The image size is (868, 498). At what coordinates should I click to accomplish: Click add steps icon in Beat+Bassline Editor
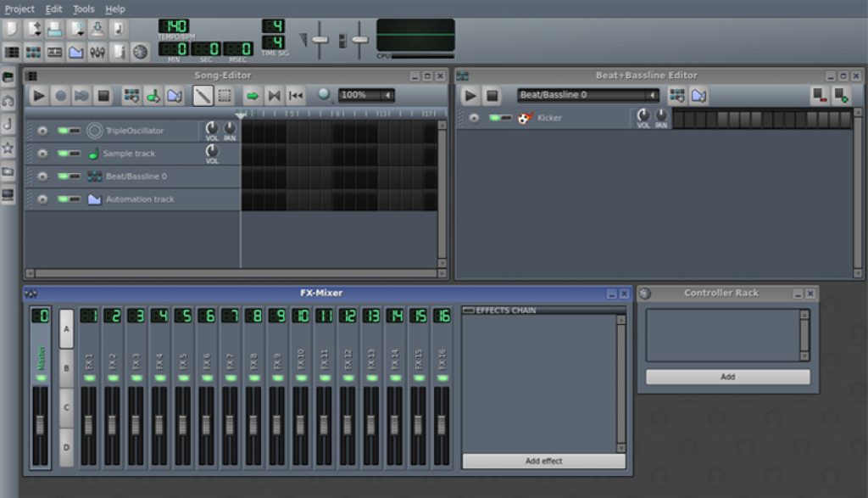pos(842,95)
